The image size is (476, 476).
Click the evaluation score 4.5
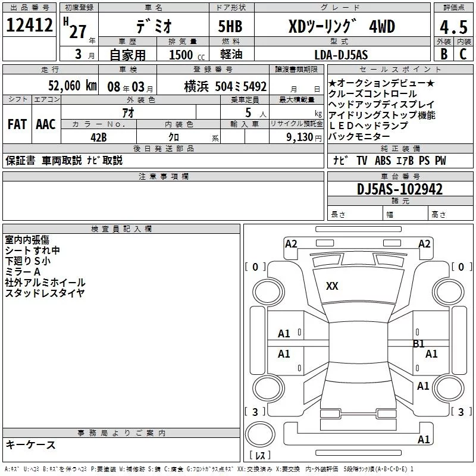point(453,27)
